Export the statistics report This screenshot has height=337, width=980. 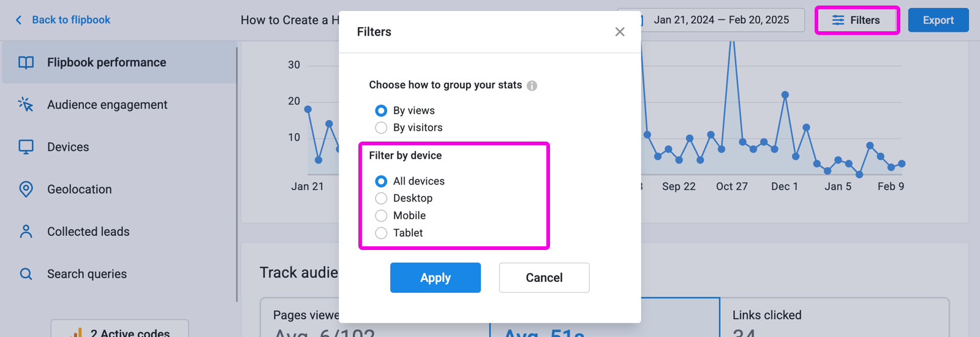pos(938,20)
